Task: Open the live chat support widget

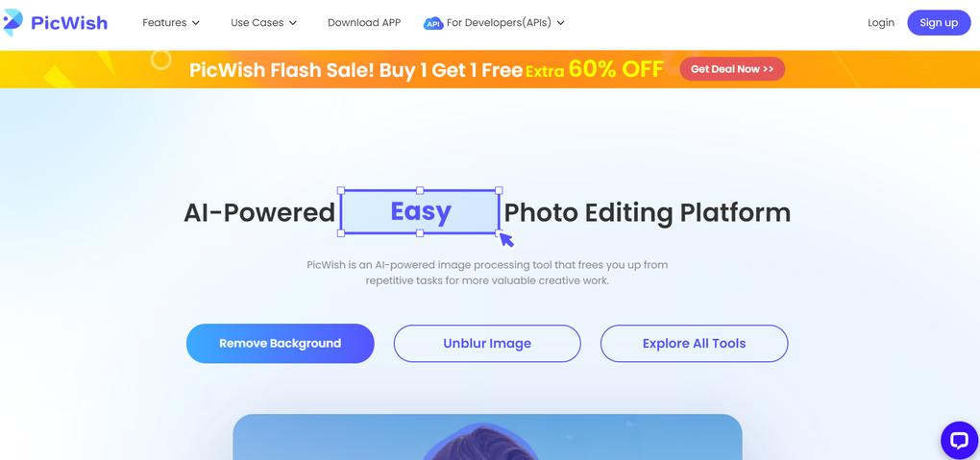Action: click(x=958, y=440)
